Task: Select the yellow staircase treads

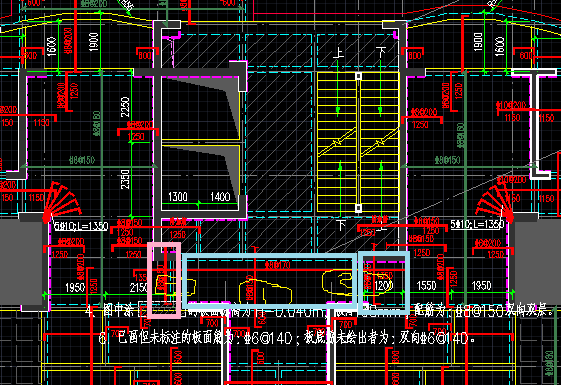Action: (358, 142)
